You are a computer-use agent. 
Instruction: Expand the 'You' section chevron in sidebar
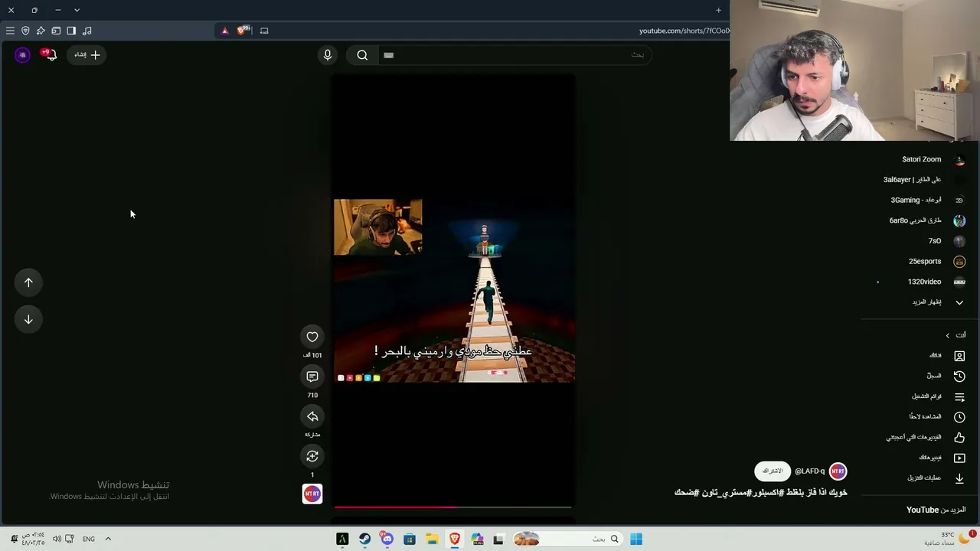pos(947,335)
